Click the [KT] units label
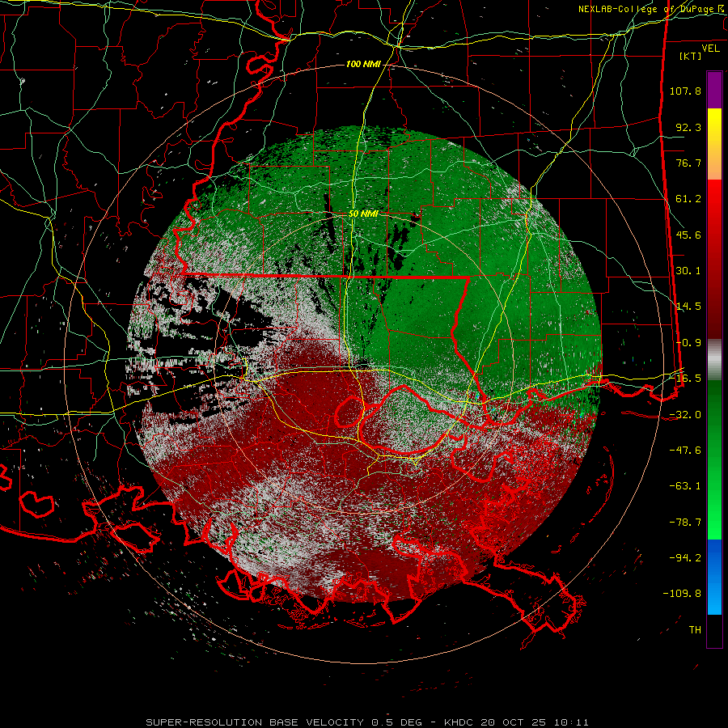728x728 pixels. coord(690,56)
